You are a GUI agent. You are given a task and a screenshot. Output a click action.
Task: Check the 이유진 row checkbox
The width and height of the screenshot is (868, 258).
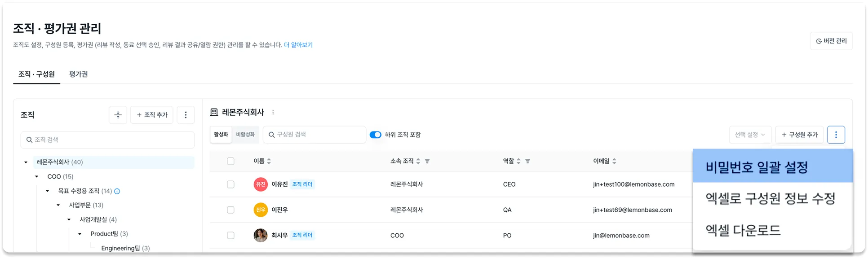click(x=230, y=184)
